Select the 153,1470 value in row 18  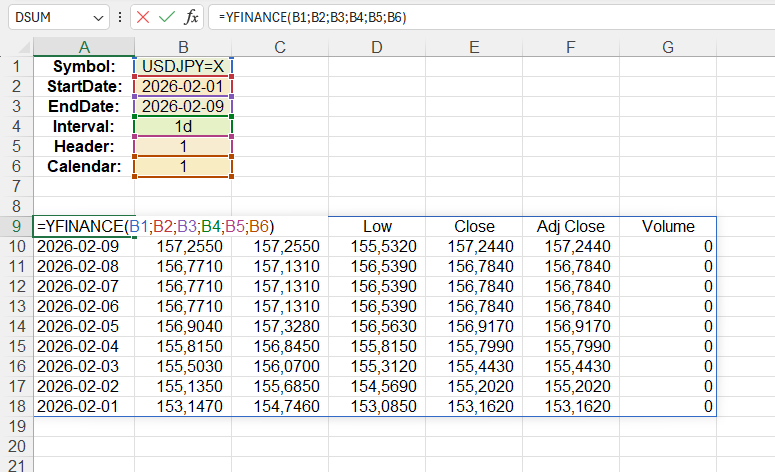(x=183, y=406)
